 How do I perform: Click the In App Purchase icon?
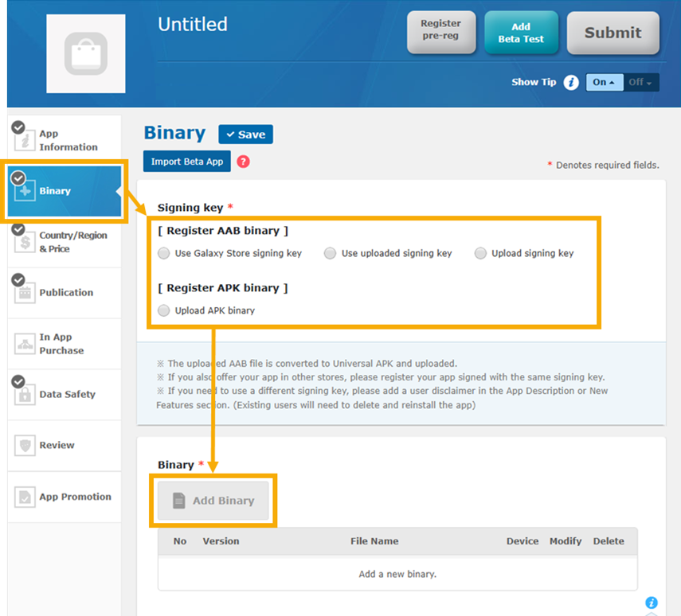point(25,344)
